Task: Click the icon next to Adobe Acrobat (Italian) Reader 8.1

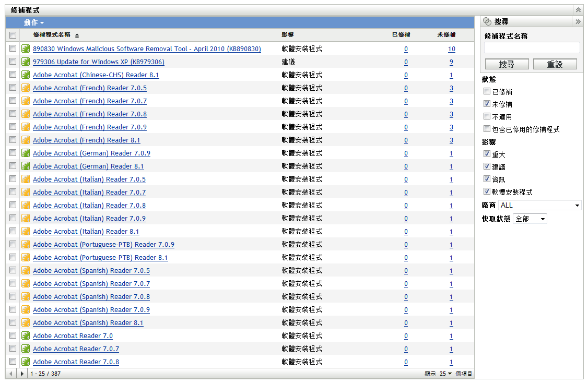Action: (26, 232)
